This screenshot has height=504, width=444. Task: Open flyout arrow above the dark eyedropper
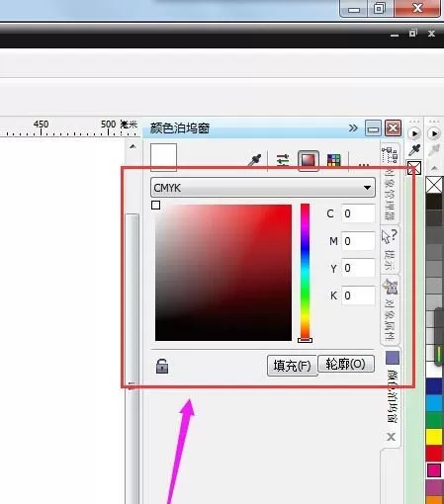click(414, 133)
